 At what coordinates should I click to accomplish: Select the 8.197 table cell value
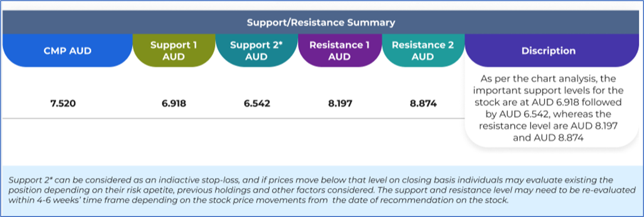tap(340, 103)
